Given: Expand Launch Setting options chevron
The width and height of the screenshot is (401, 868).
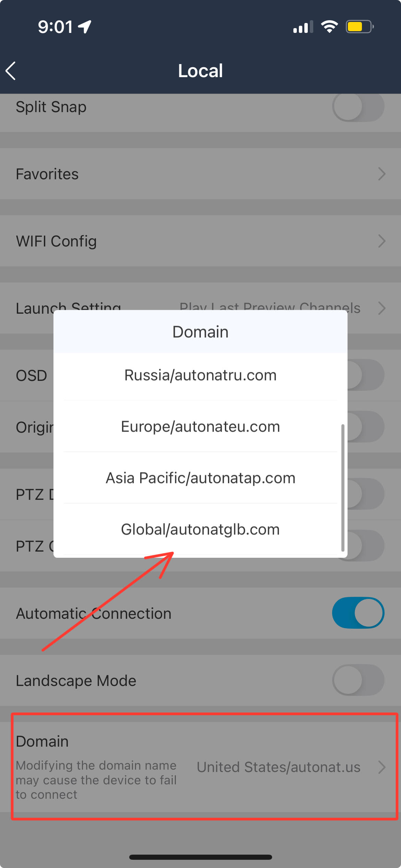Looking at the screenshot, I should pos(382,308).
